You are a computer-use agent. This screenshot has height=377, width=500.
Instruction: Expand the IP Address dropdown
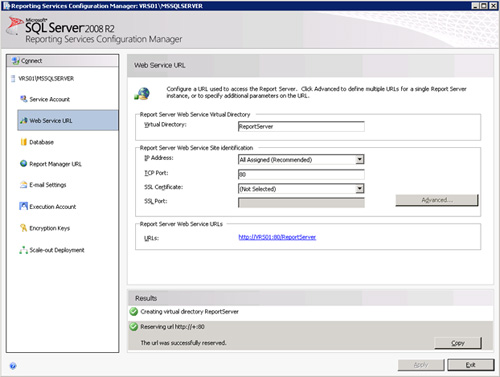point(359,159)
